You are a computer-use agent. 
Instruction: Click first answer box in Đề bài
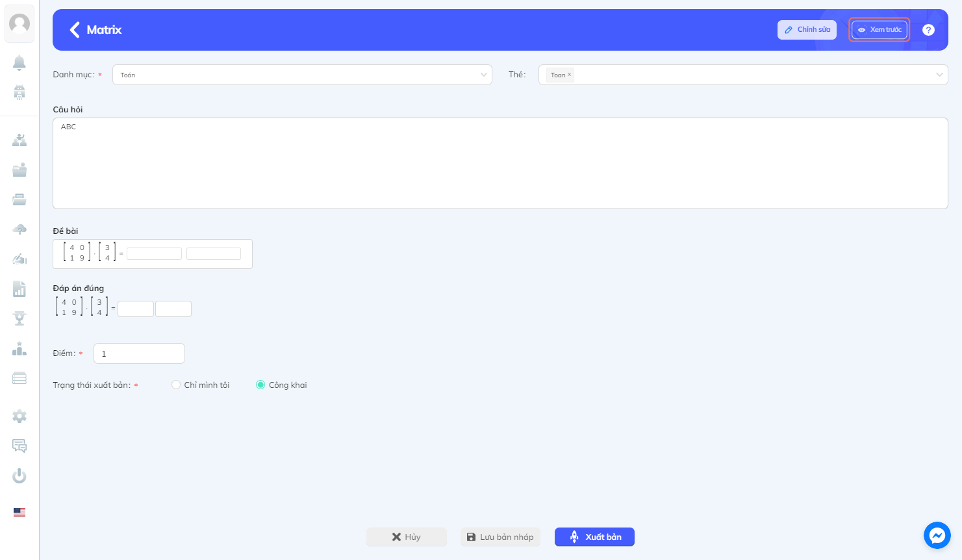point(154,254)
